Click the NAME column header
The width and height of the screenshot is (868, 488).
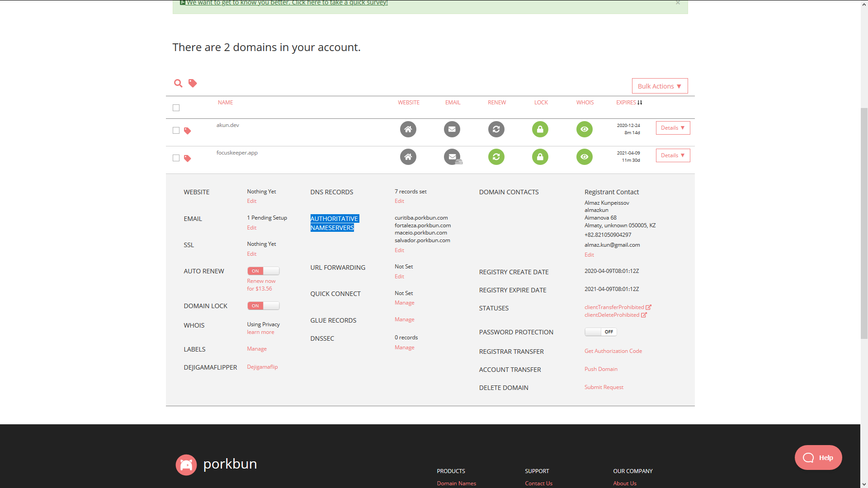pos(225,103)
